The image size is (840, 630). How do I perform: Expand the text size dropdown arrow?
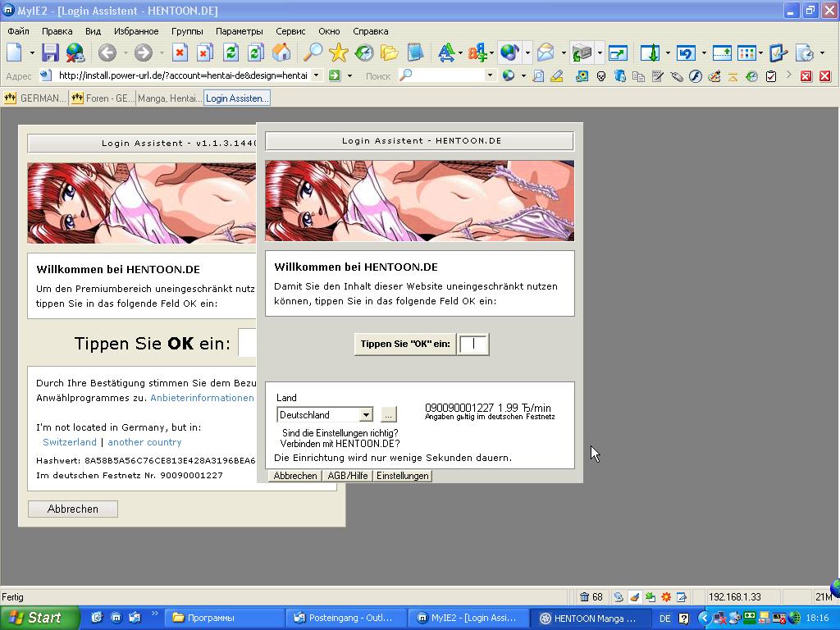[460, 53]
